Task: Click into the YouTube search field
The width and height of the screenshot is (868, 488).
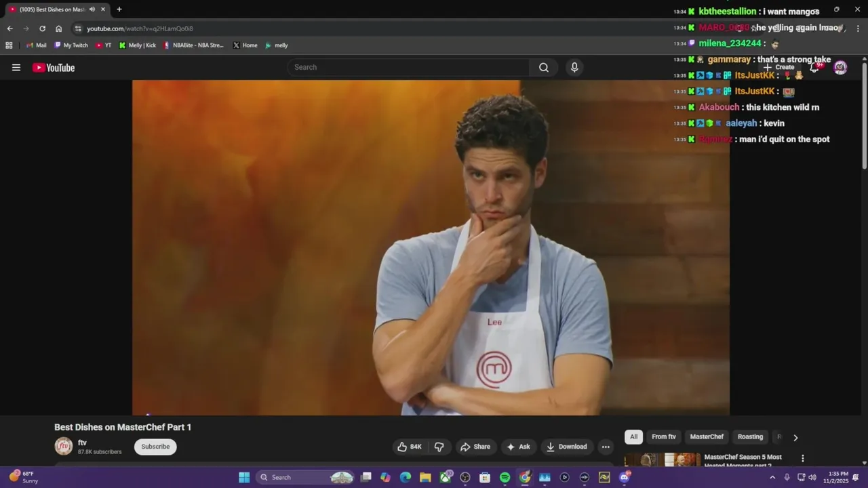Action: [408, 67]
